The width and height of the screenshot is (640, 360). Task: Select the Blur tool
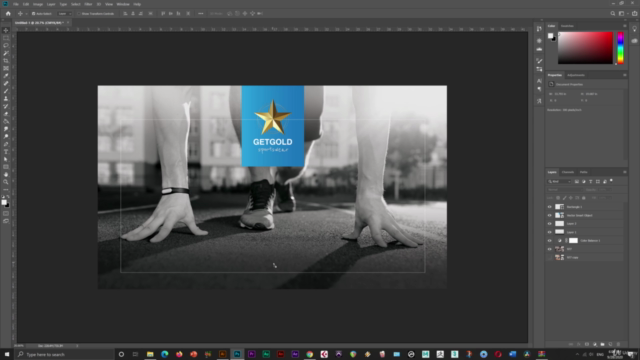click(x=6, y=129)
